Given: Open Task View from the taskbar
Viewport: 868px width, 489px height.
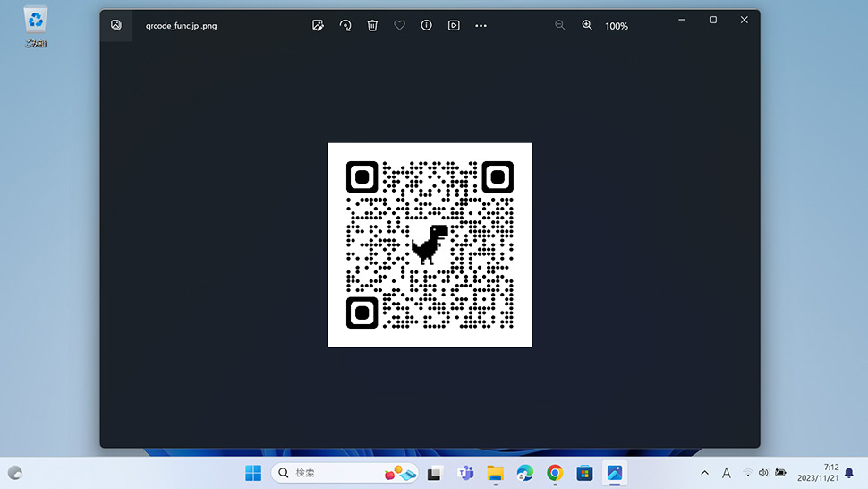Looking at the screenshot, I should click(x=435, y=473).
